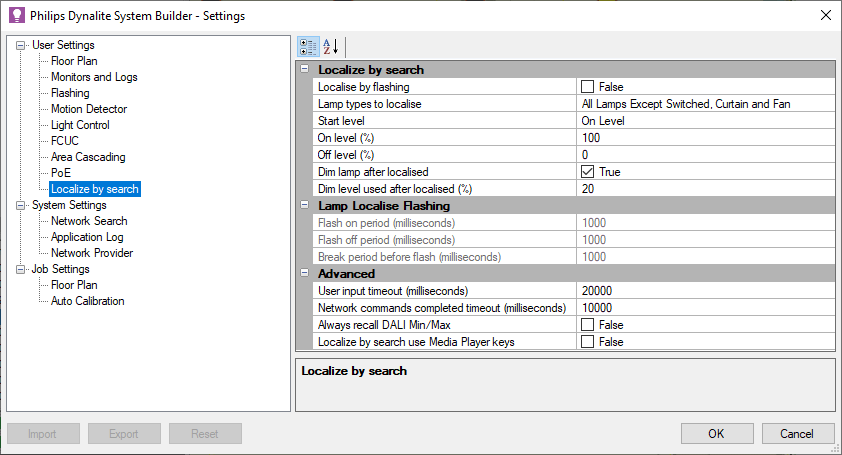Viewport: 842px width, 455px height.
Task: Select Job Settings node label
Action: [x=60, y=269]
